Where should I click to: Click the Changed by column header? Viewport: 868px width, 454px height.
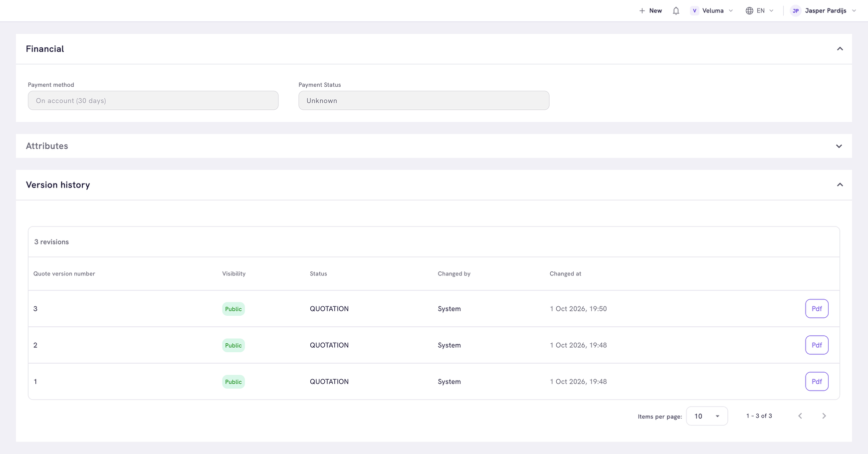(454, 273)
